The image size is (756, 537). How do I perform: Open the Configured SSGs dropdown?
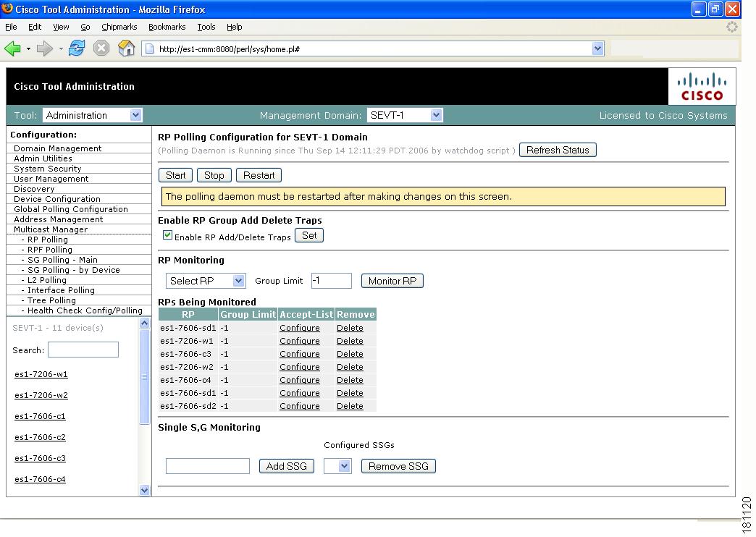[x=337, y=466]
